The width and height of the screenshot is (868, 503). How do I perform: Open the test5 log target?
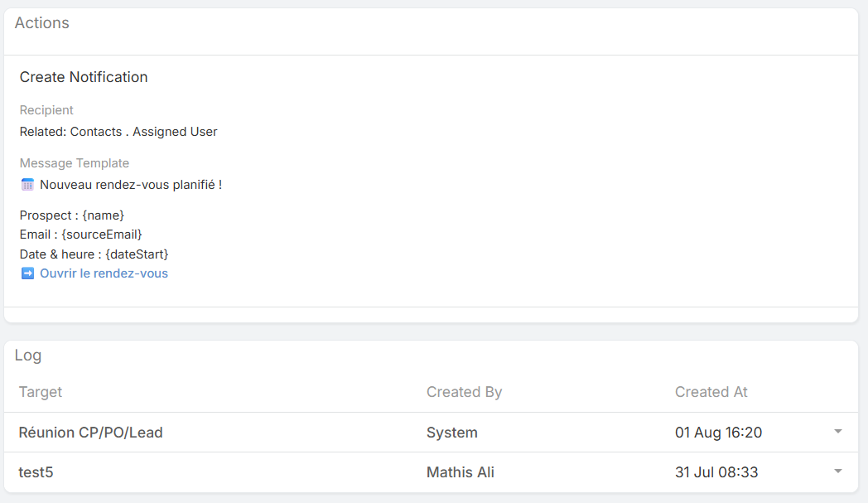click(x=36, y=472)
